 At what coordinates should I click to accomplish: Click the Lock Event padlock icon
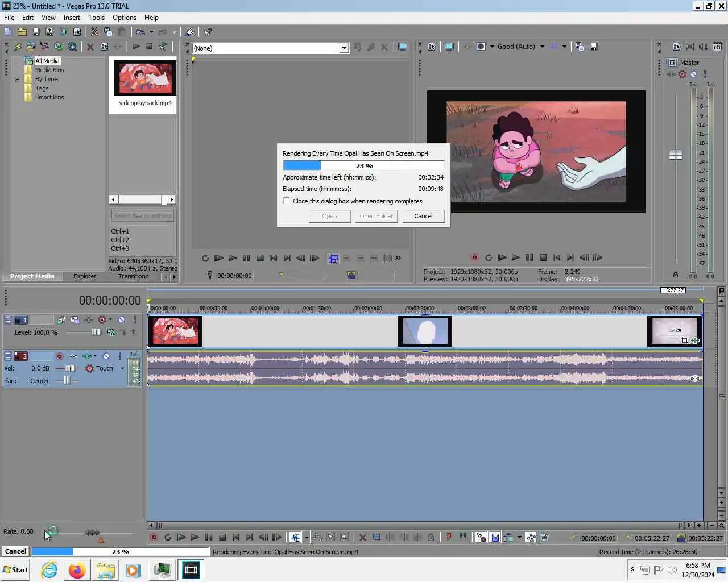pos(431,537)
